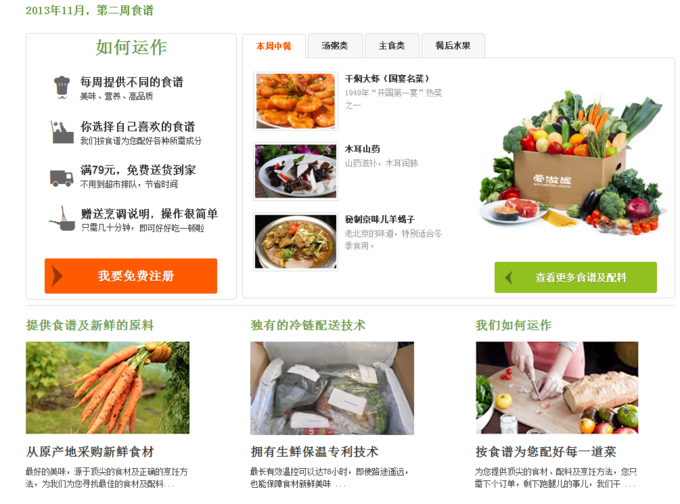Viewport: 680px width, 504px height.
Task: Select the 主食类 tab
Action: [392, 46]
